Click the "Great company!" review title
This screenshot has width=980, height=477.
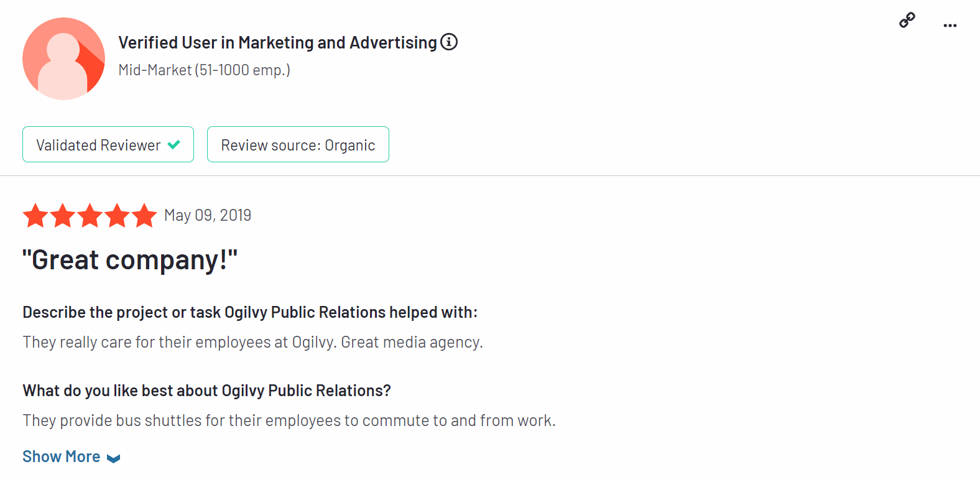click(x=130, y=260)
